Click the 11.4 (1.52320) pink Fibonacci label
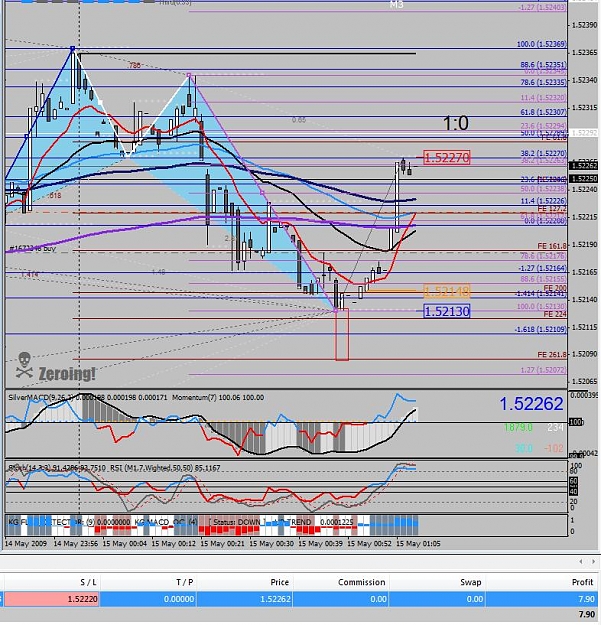Image resolution: width=601 pixels, height=625 pixels. pyautogui.click(x=543, y=97)
